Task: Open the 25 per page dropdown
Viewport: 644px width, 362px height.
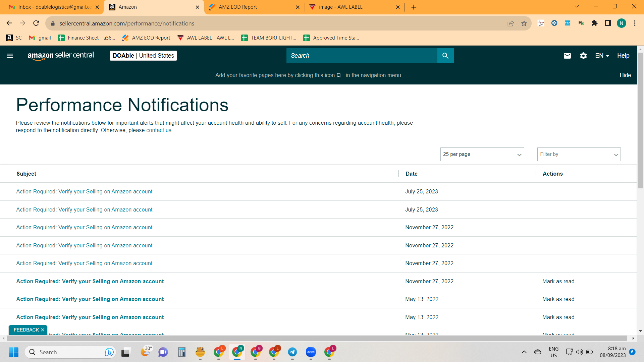Action: [x=482, y=154]
